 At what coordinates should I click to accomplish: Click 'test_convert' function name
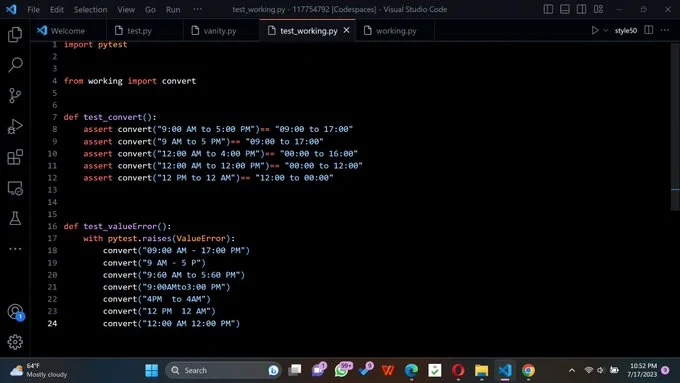click(113, 117)
